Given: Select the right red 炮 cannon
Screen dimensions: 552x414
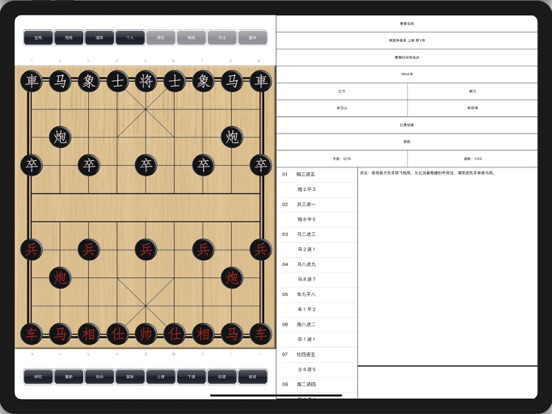Looking at the screenshot, I should [x=232, y=278].
